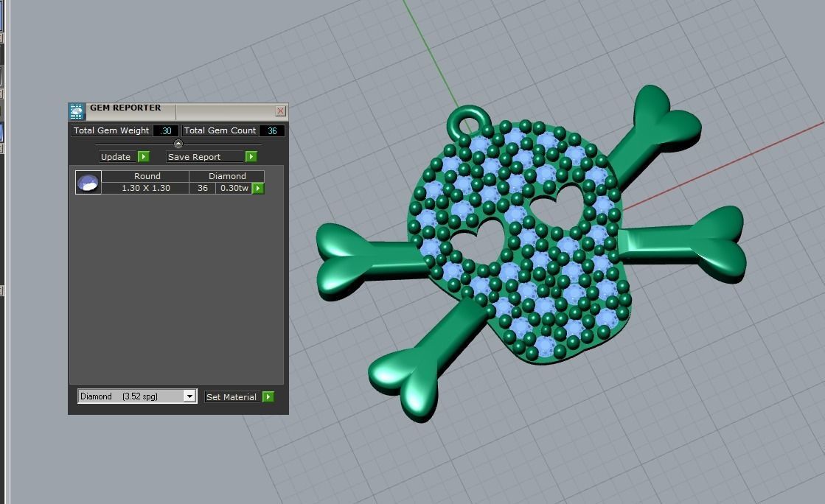Screen dimensions: 825x504
Task: Click the Save Report button
Action: point(212,157)
